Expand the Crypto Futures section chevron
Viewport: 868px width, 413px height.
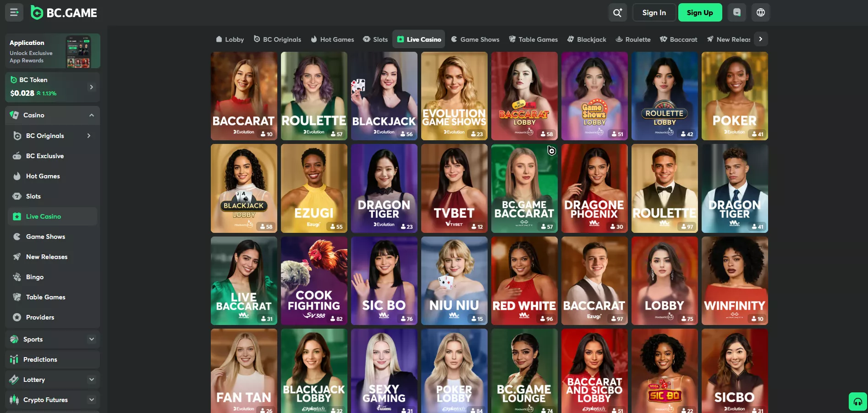[x=92, y=400]
